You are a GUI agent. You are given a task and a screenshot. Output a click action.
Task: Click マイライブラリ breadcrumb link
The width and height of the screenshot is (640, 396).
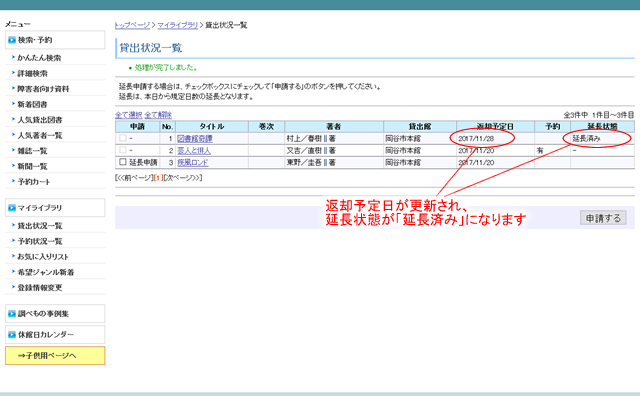point(178,25)
